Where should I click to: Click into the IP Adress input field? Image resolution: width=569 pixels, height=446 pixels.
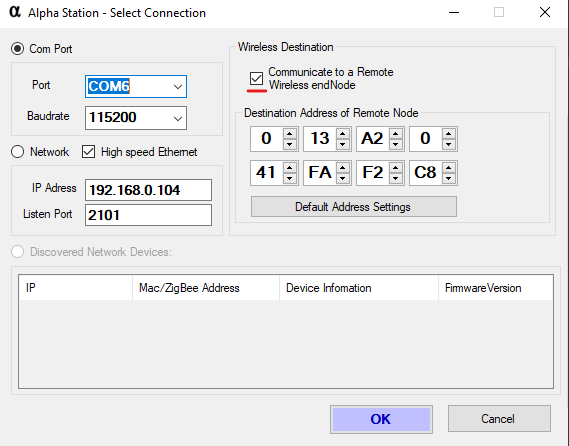148,190
